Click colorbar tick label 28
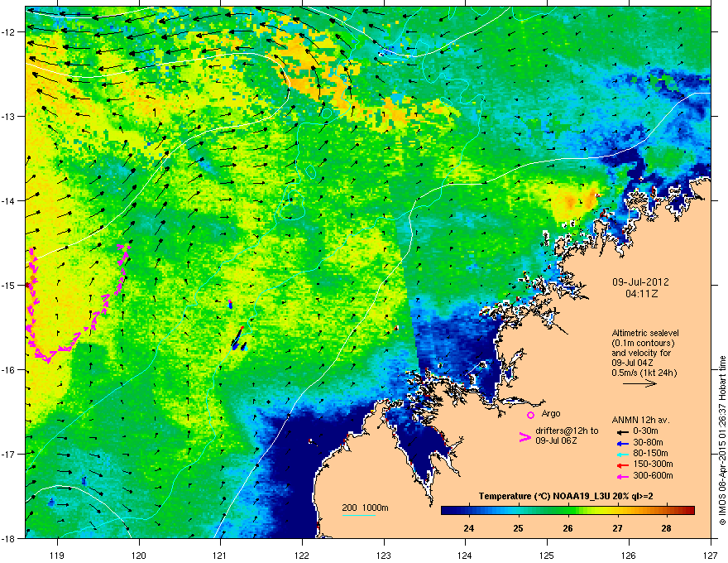The image size is (728, 563). (666, 528)
